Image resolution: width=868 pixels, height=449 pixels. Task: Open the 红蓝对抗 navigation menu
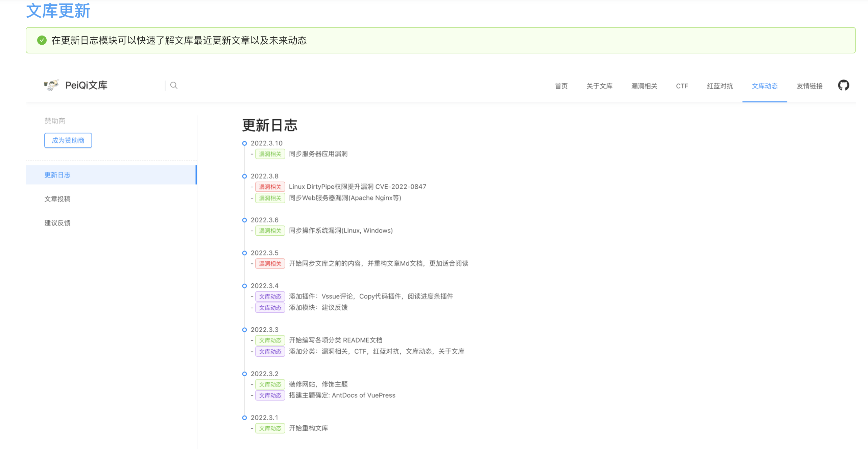(720, 86)
